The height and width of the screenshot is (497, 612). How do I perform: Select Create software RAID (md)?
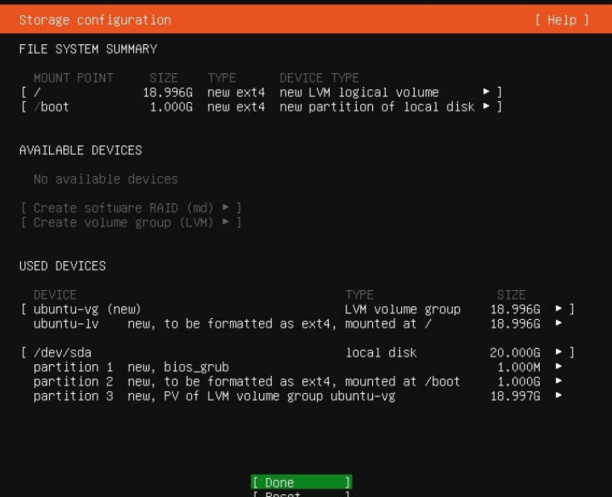point(131,208)
